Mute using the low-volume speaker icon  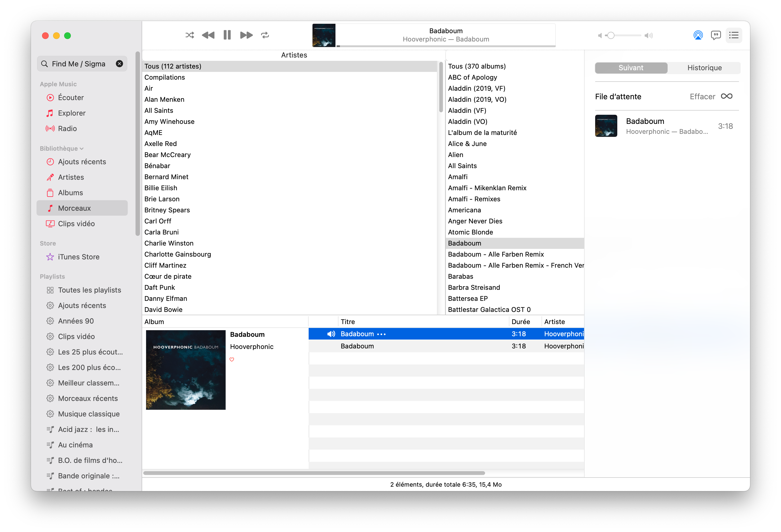pos(600,36)
